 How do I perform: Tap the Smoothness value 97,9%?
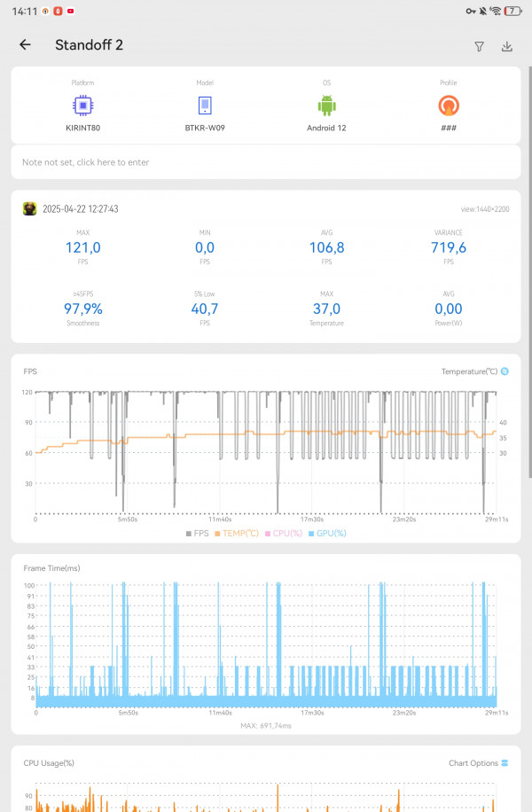pyautogui.click(x=82, y=308)
